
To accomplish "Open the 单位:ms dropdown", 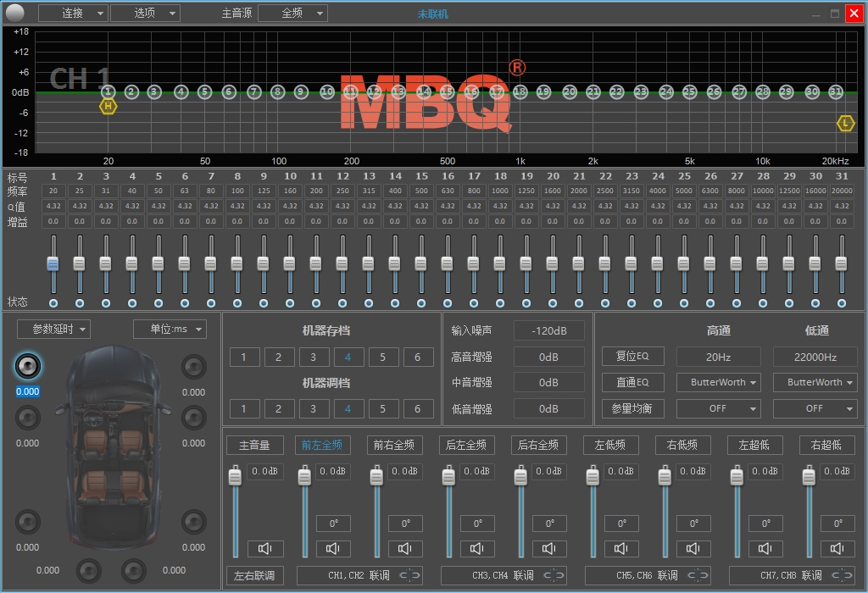I will pyautogui.click(x=170, y=330).
